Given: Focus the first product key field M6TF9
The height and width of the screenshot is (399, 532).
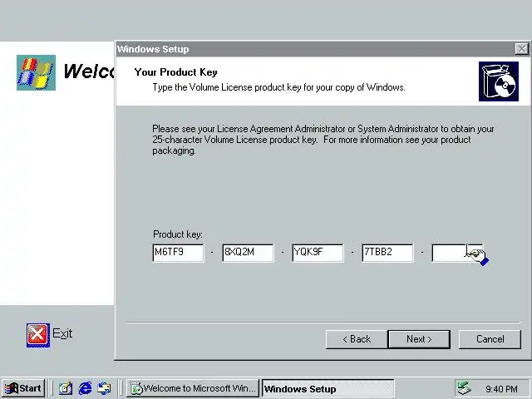Looking at the screenshot, I should [x=178, y=253].
